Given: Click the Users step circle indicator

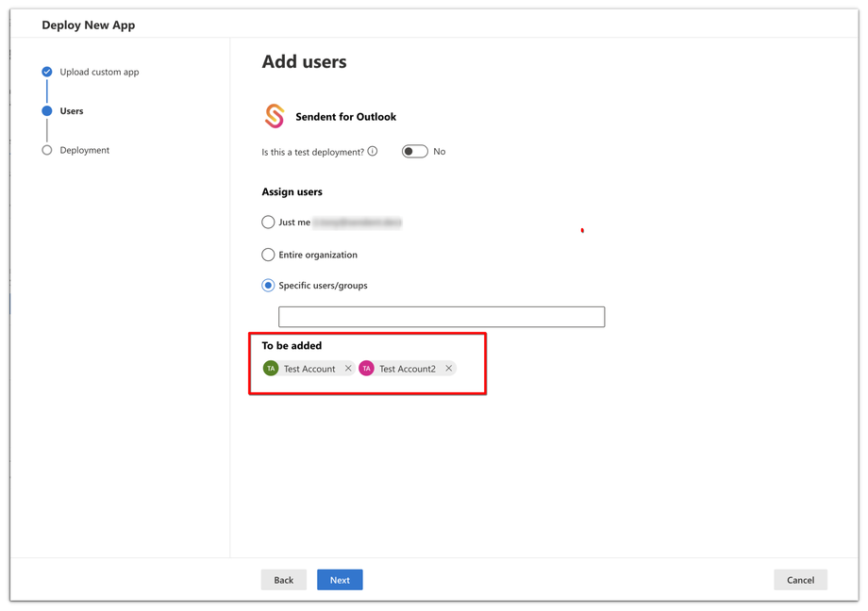Looking at the screenshot, I should [x=47, y=111].
